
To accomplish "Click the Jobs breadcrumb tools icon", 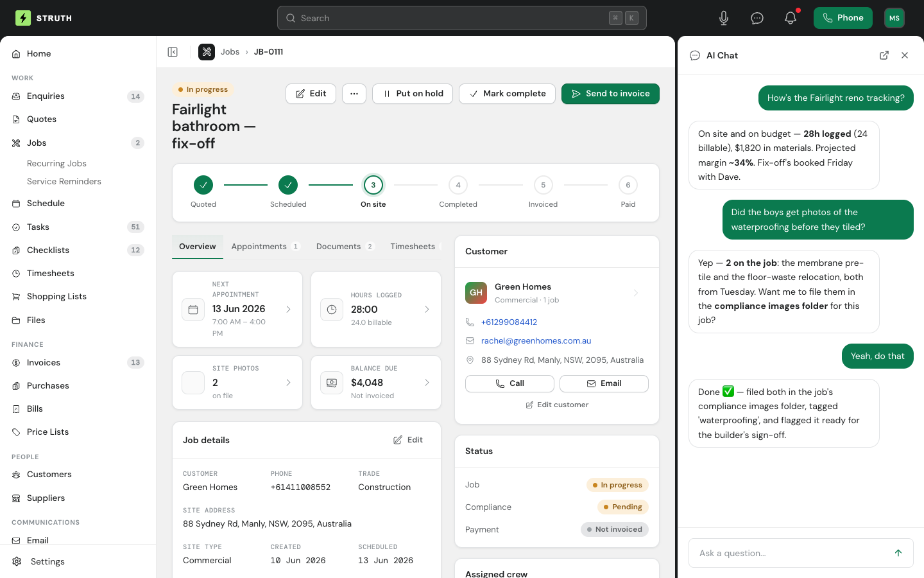I will pos(207,52).
